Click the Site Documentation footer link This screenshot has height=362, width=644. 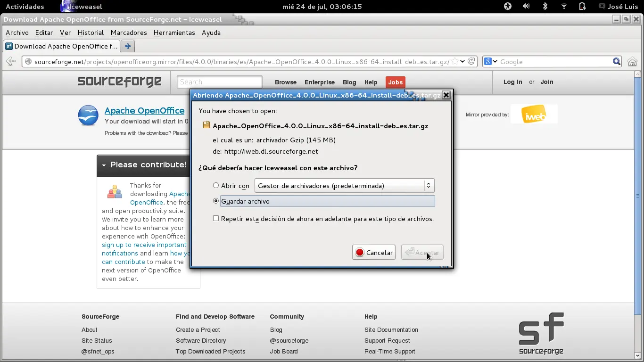(x=391, y=329)
